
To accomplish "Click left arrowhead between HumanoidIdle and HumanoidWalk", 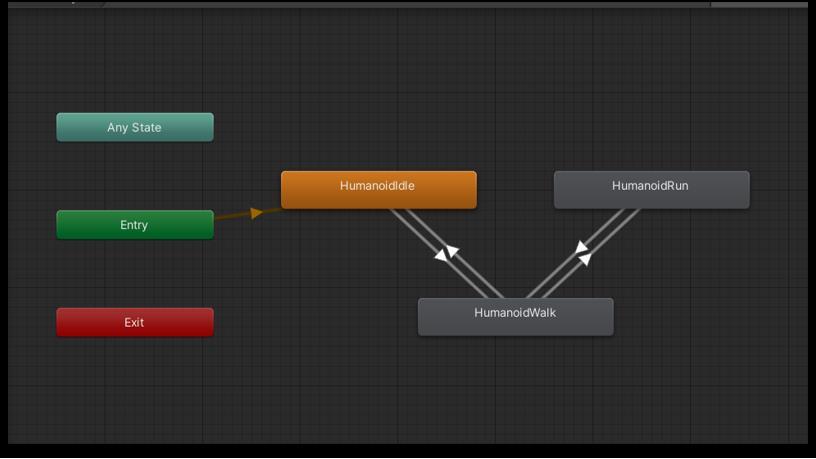I will coord(440,256).
